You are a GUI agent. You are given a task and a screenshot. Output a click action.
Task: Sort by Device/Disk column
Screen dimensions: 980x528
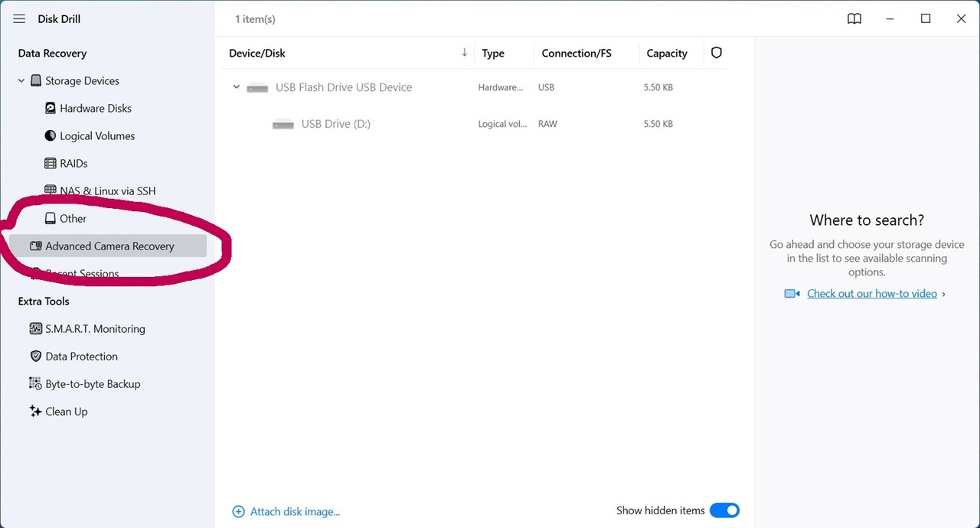point(257,53)
